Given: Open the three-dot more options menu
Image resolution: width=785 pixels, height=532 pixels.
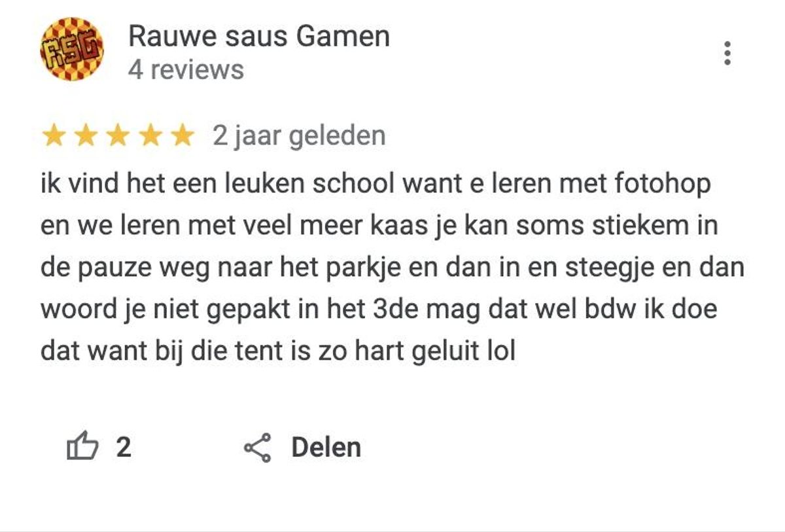Looking at the screenshot, I should (x=727, y=53).
